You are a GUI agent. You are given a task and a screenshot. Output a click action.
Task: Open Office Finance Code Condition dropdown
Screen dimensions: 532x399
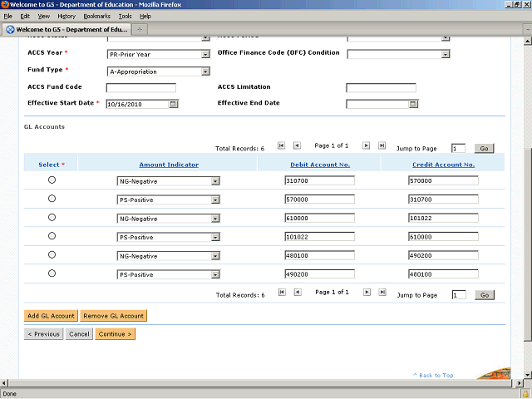pos(446,55)
